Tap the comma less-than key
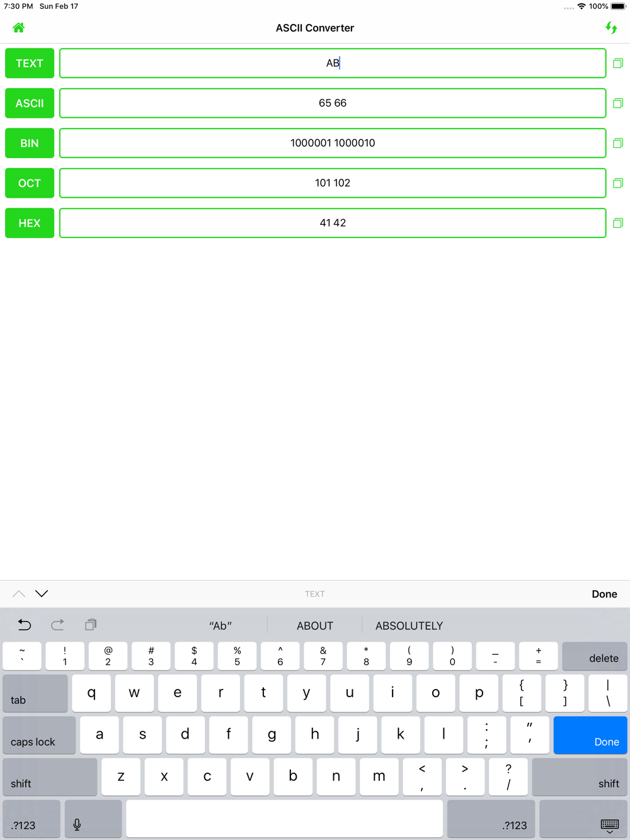Image resolution: width=630 pixels, height=840 pixels. click(422, 777)
